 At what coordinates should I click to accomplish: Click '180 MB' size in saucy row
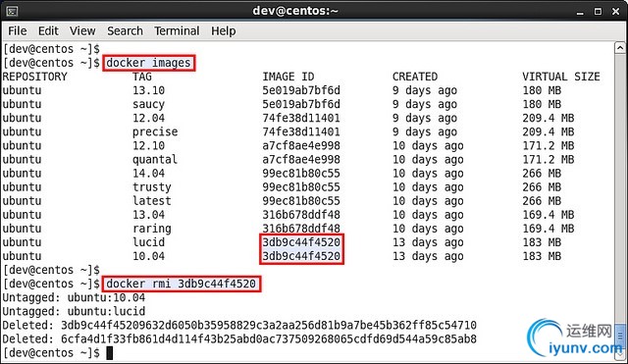[542, 104]
